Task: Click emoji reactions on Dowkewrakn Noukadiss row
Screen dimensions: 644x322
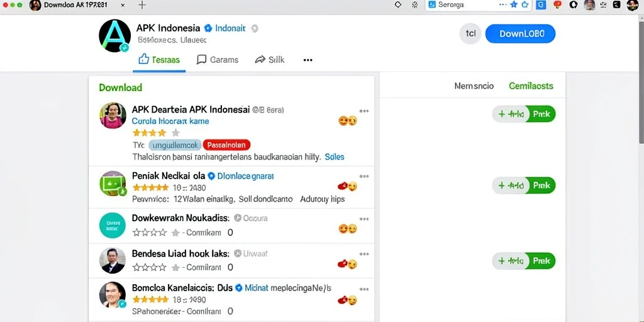Action: point(347,229)
